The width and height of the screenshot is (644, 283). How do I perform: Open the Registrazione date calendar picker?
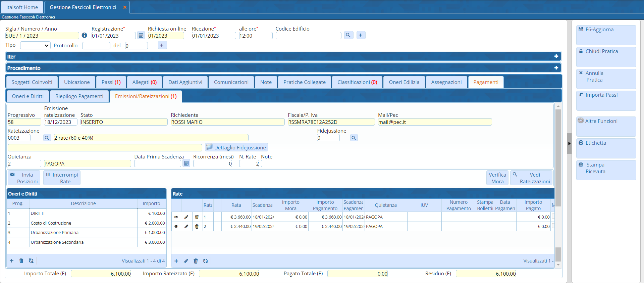pyautogui.click(x=141, y=36)
